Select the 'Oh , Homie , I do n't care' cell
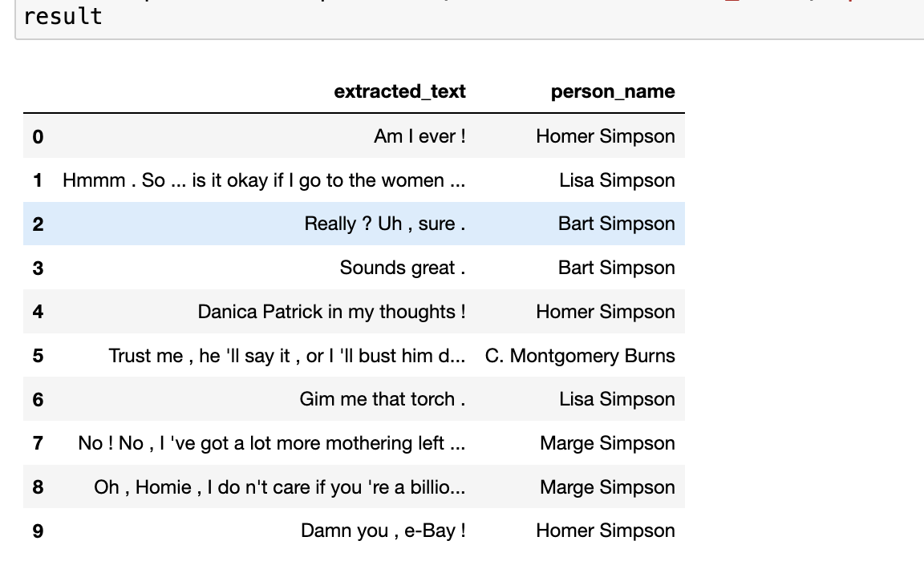924x561 pixels. coord(279,486)
